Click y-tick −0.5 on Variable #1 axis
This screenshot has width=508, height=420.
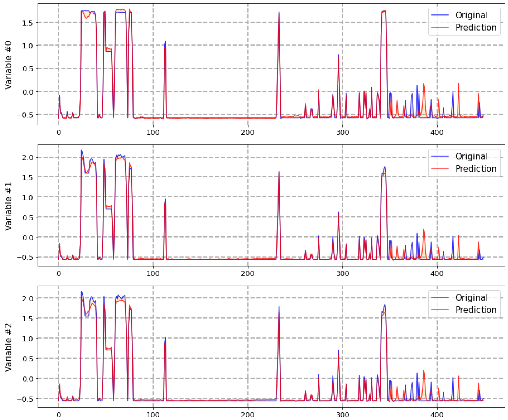pos(25,258)
